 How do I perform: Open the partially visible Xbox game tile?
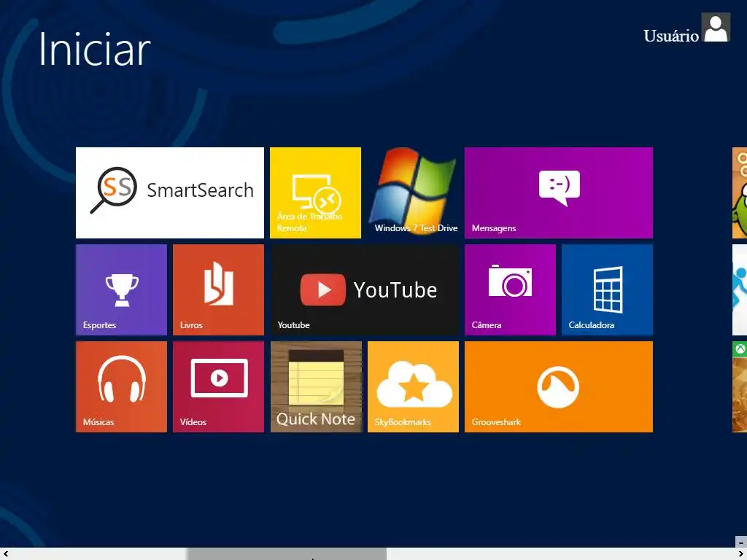point(740,386)
